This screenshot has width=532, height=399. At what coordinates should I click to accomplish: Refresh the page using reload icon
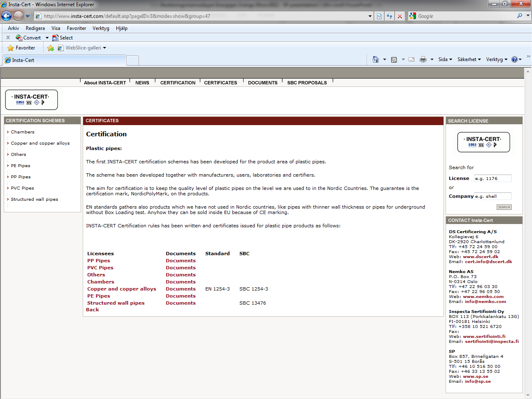(x=389, y=16)
